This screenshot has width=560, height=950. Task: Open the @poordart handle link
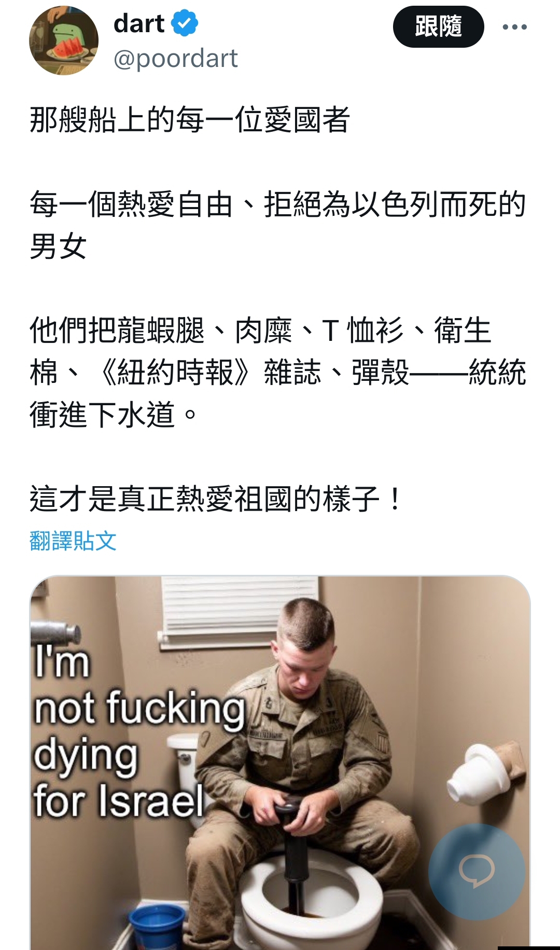click(175, 58)
